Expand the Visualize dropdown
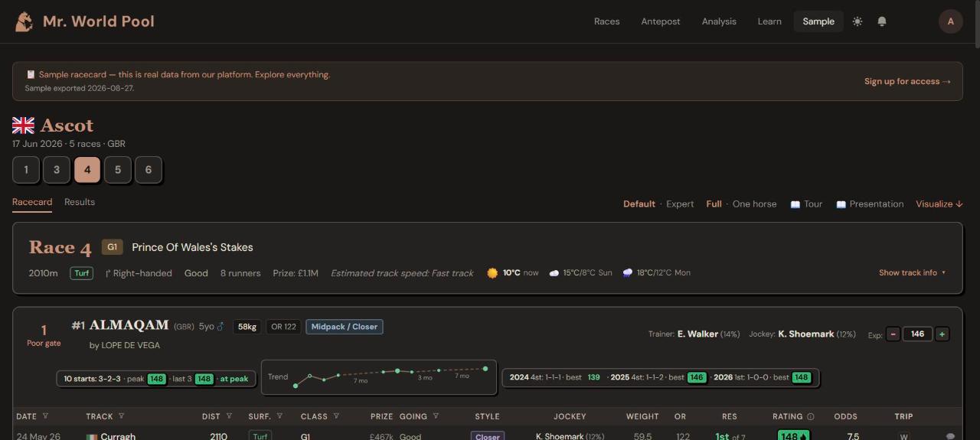Screen dimensions: 980x440 click(x=939, y=204)
